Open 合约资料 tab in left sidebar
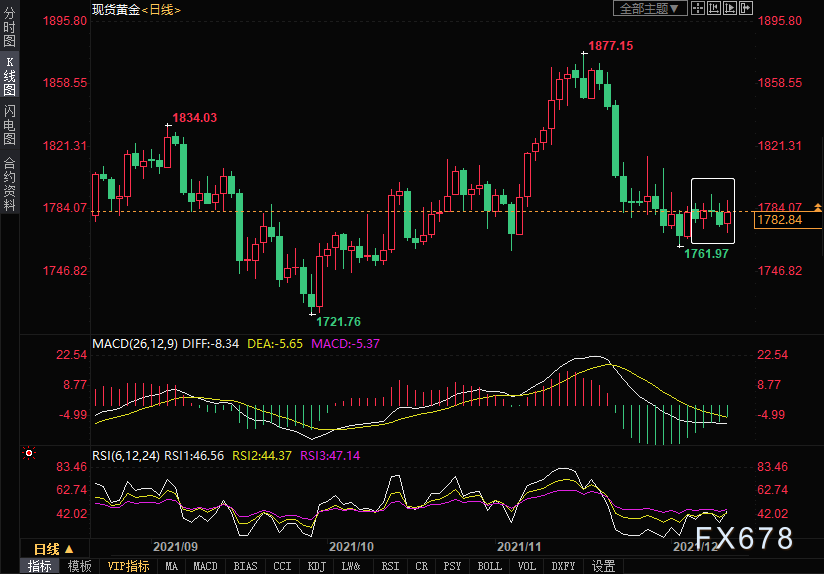Image resolution: width=824 pixels, height=574 pixels. [x=9, y=184]
